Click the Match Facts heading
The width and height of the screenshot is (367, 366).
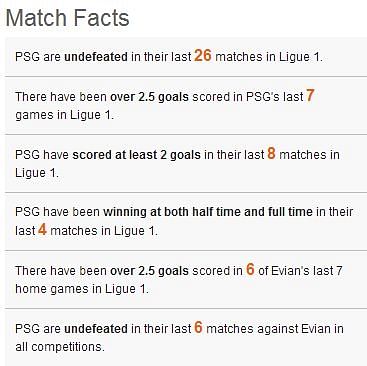[68, 18]
